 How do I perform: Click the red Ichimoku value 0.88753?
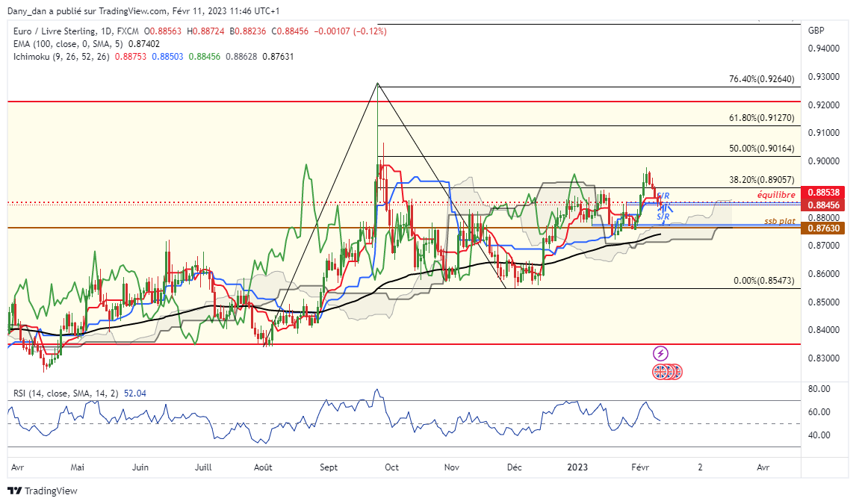tap(131, 56)
